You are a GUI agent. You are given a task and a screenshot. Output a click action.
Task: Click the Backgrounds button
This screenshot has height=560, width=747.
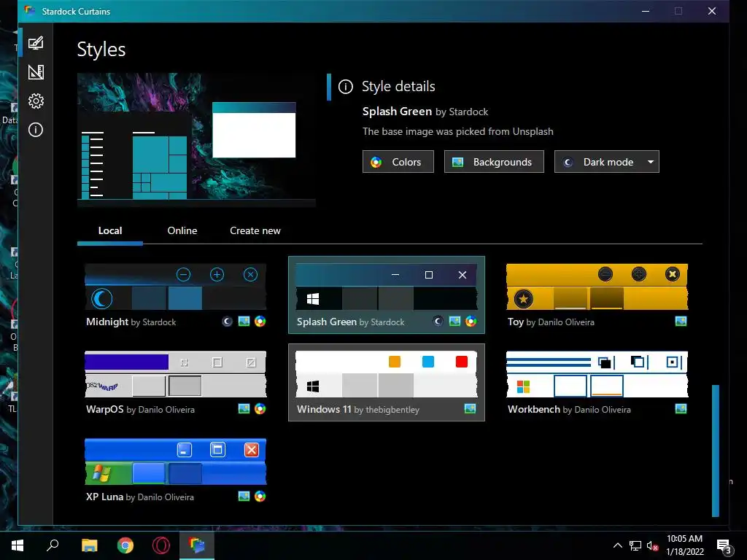(494, 162)
